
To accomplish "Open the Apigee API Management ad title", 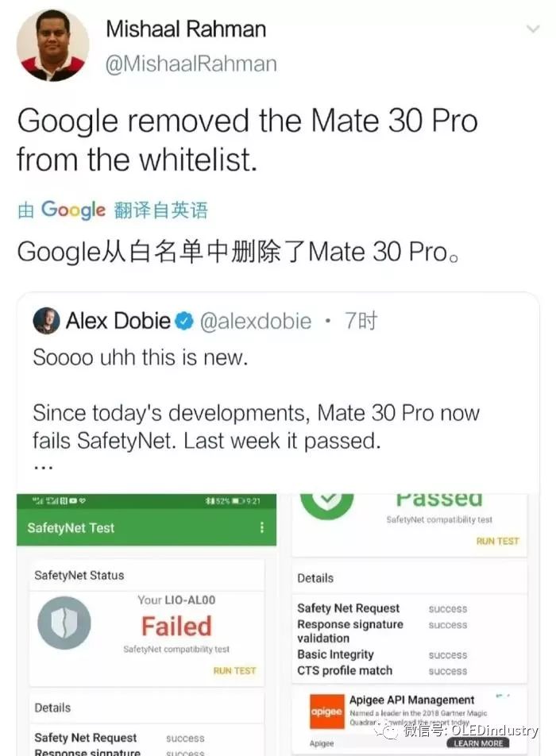I will [x=411, y=700].
